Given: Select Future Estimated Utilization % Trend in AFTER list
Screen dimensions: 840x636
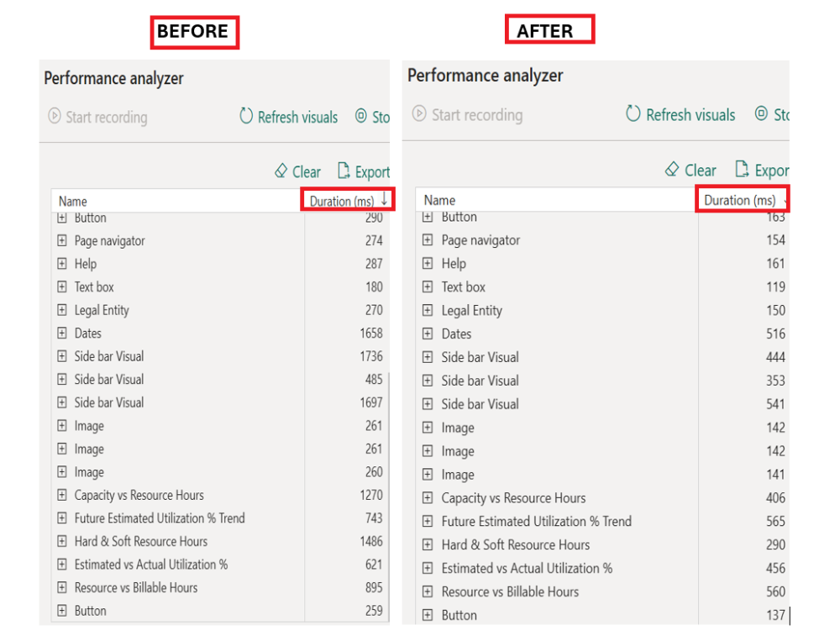Looking at the screenshot, I should coord(536,522).
